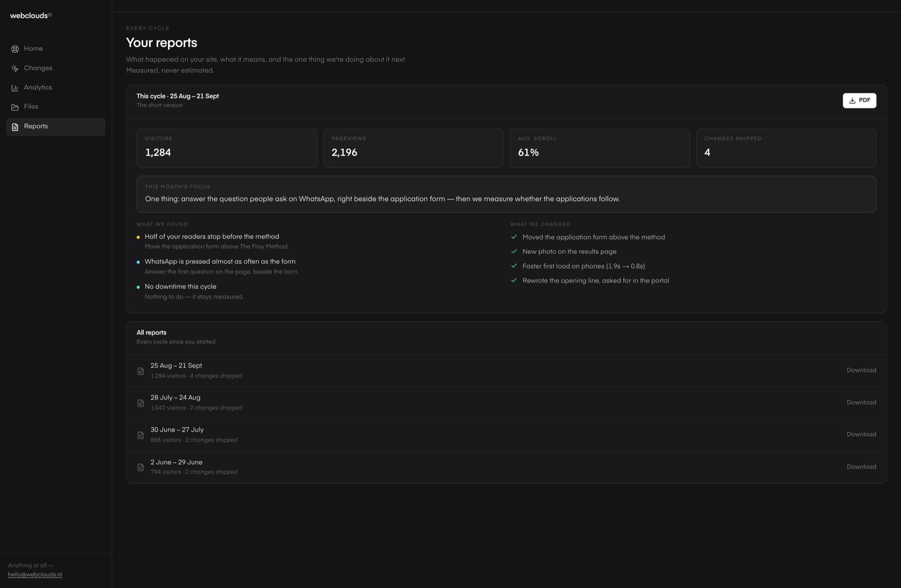Click checkmark beside 'Faster first load on phones'

click(514, 266)
